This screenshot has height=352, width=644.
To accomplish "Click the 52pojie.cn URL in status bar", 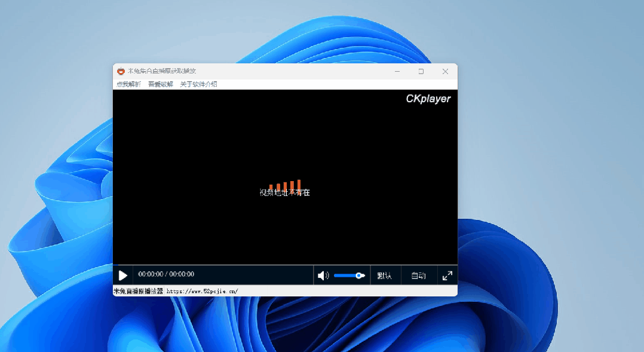I will [x=202, y=291].
